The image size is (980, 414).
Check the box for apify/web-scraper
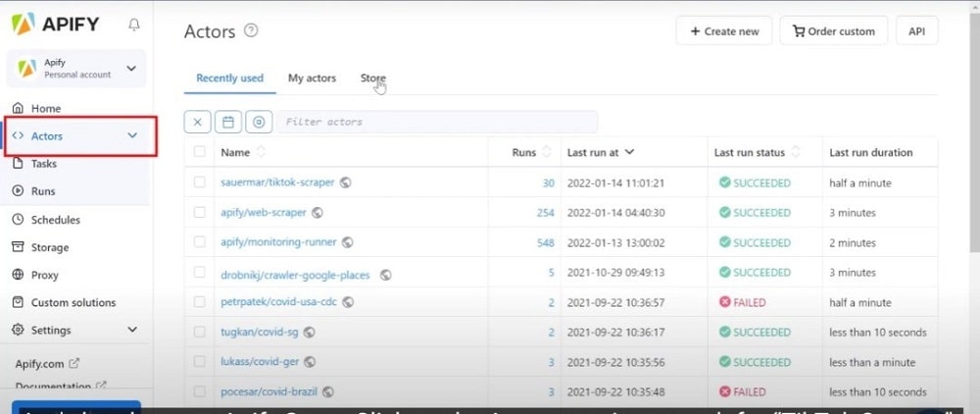coord(199,212)
